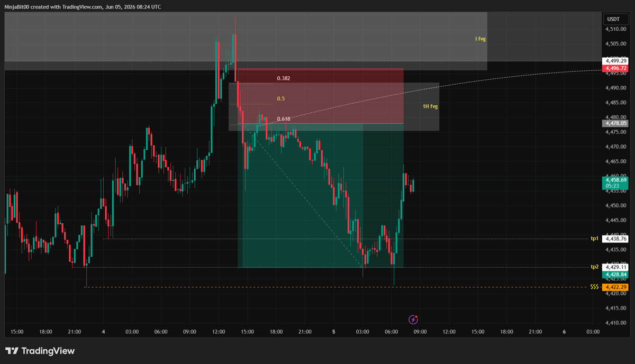Click the green 4,428.84 target price tag
The height and width of the screenshot is (364, 635).
(x=615, y=275)
